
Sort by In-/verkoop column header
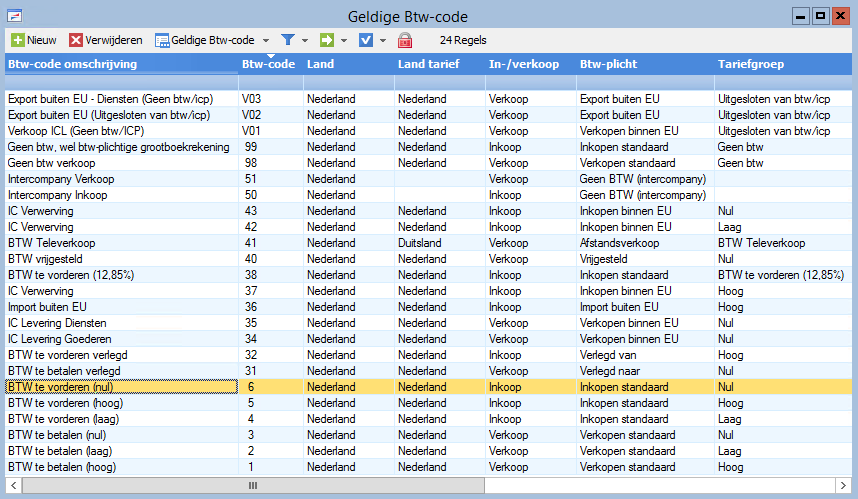(x=530, y=64)
